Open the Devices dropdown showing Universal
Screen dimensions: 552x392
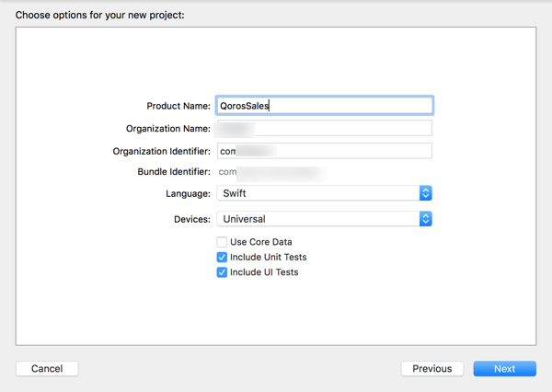point(317,219)
